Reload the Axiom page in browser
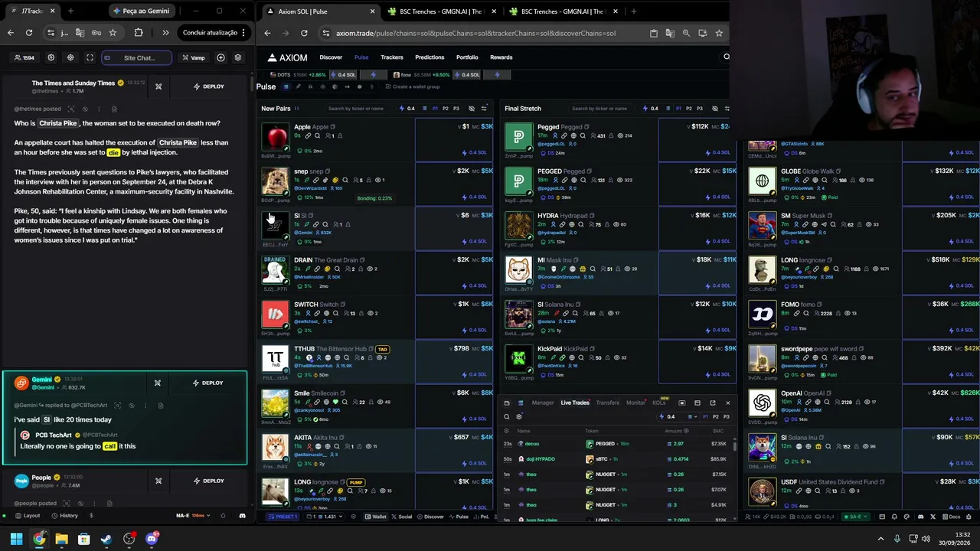980x551 pixels. pyautogui.click(x=304, y=33)
